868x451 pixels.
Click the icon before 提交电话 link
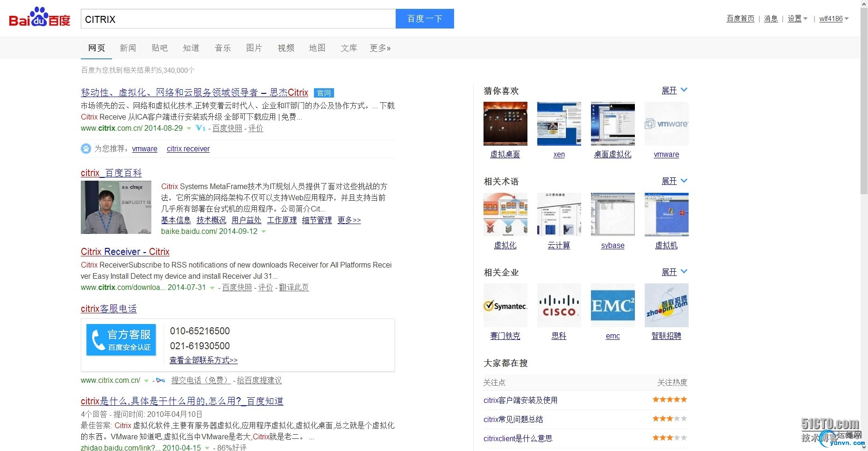(x=160, y=381)
